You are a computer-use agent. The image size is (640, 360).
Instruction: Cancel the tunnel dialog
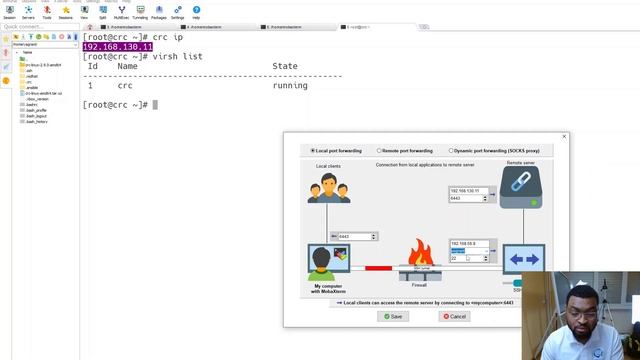(x=454, y=316)
